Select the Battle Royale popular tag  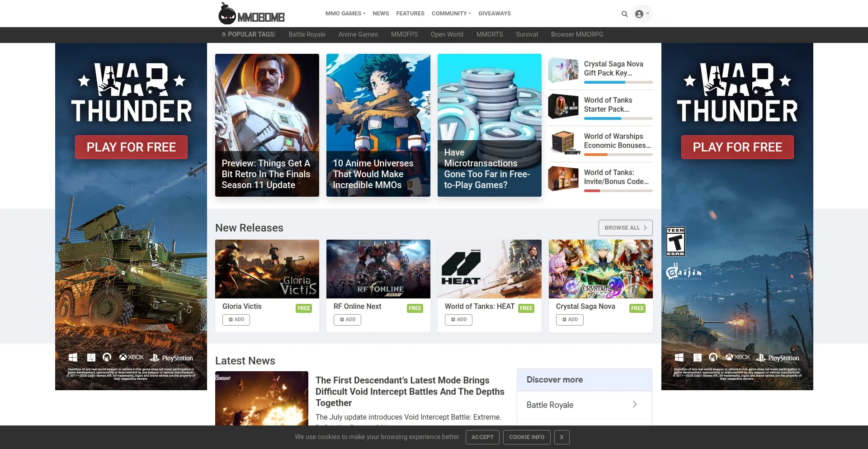point(307,34)
